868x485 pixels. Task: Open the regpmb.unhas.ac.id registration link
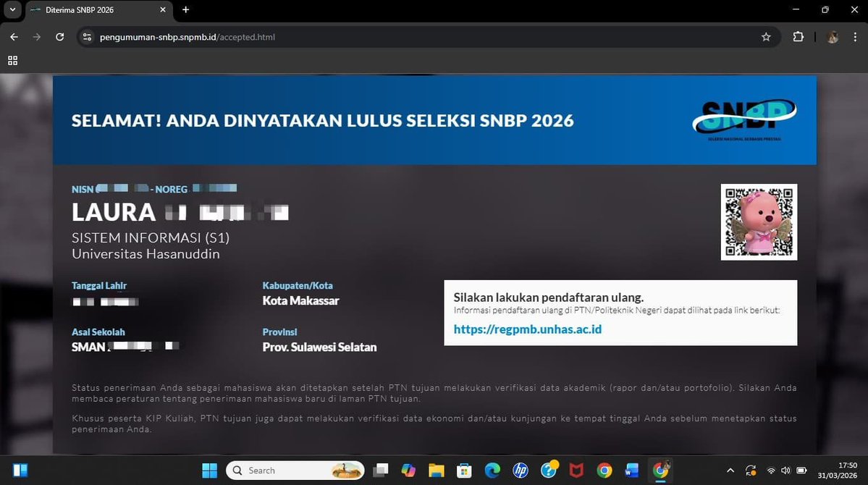pyautogui.click(x=528, y=329)
